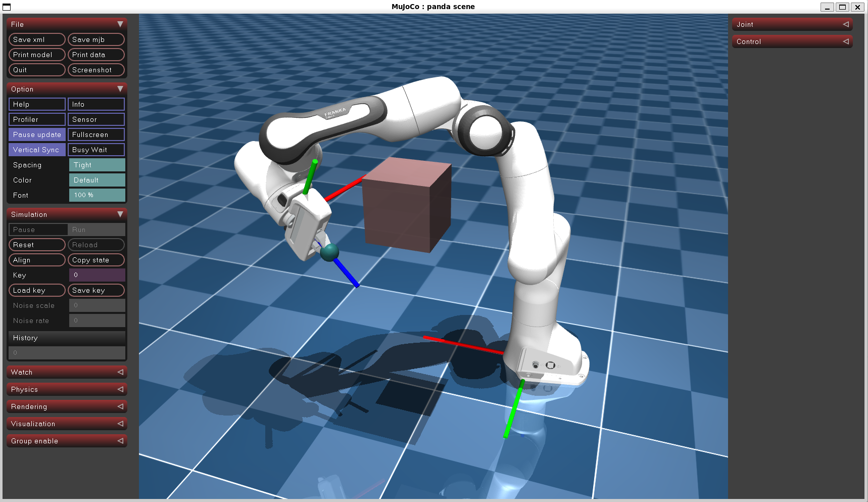Change Font size 100 % selector

(97, 195)
